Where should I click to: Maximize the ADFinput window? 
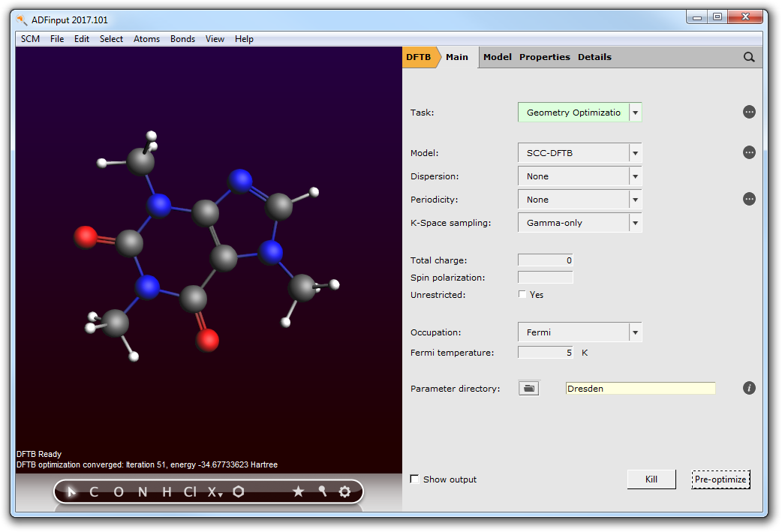point(717,17)
